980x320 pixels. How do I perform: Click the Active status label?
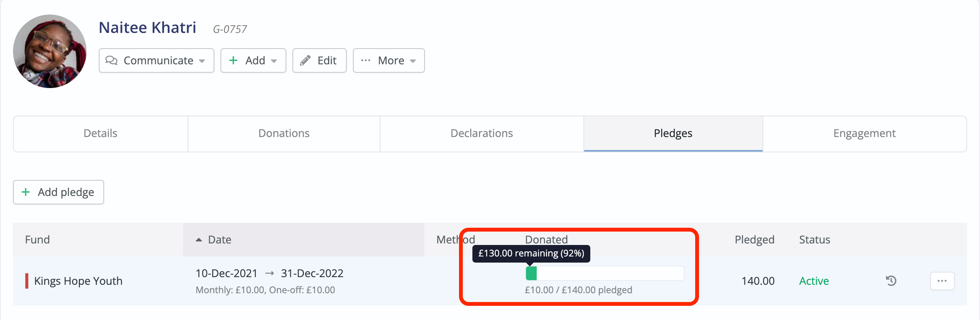point(814,281)
